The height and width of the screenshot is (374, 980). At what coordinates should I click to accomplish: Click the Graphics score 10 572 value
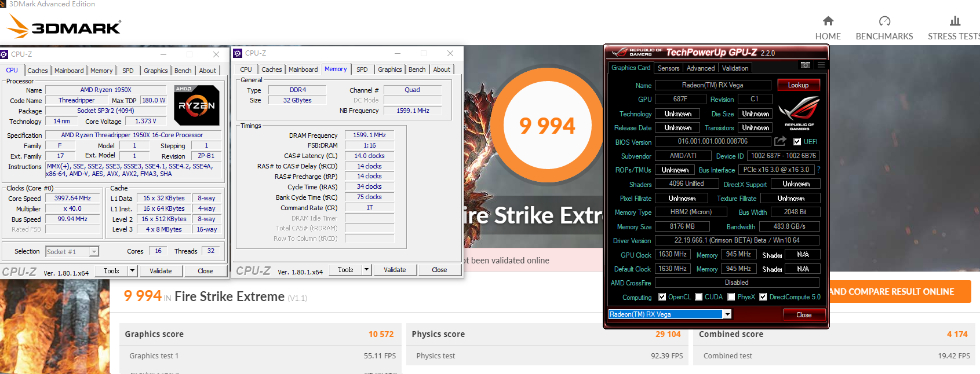pos(381,334)
